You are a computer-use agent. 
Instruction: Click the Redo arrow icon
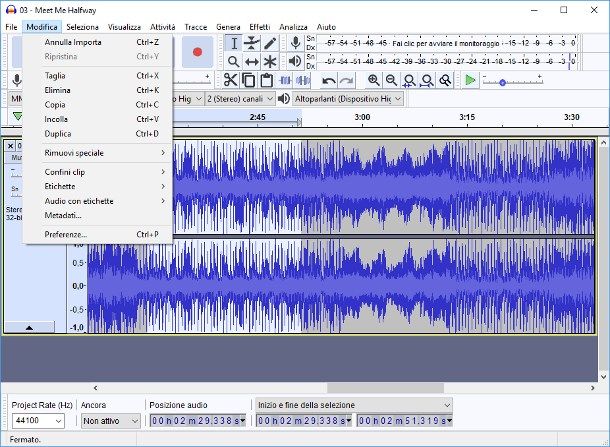click(346, 81)
